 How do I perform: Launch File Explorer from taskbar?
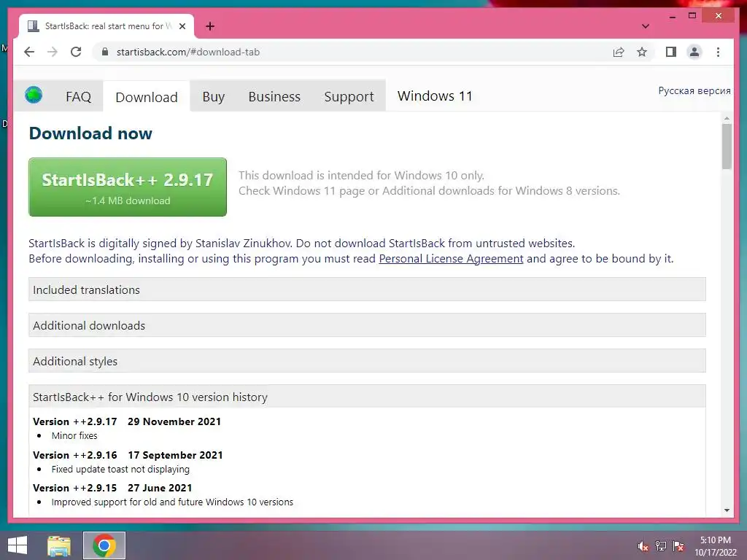[59, 545]
